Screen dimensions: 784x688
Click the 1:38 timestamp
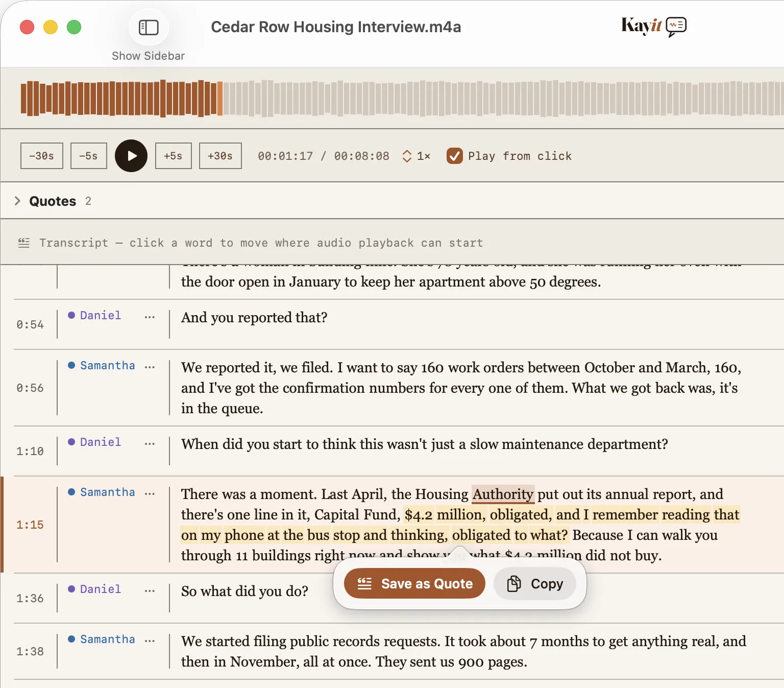30,652
